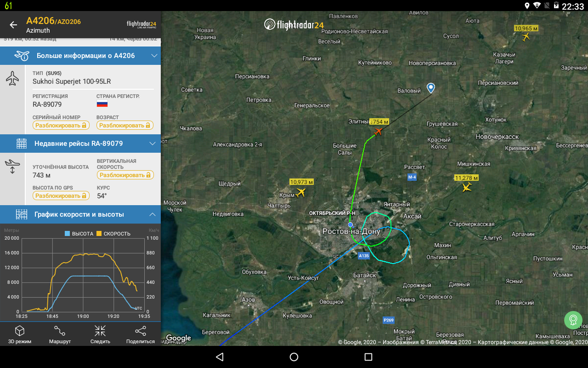This screenshot has width=588, height=368.
Task: Tap the Азов town label
Action: tap(248, 300)
